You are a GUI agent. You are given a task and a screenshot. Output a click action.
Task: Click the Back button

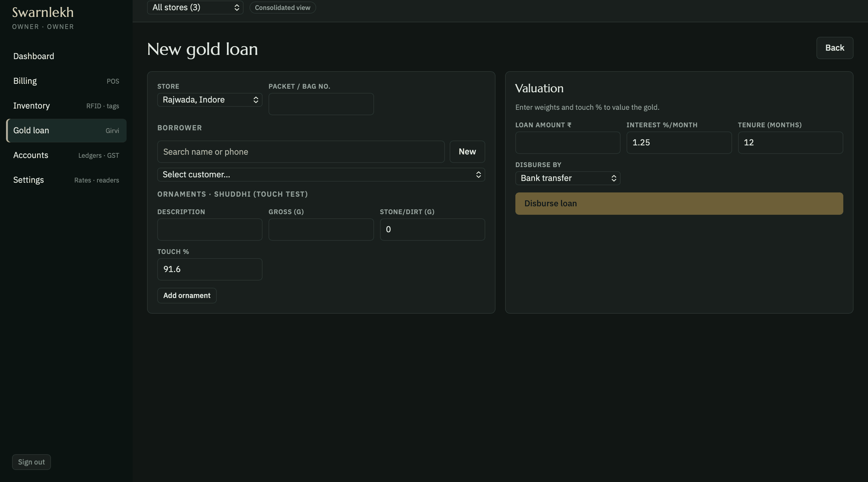pos(835,48)
